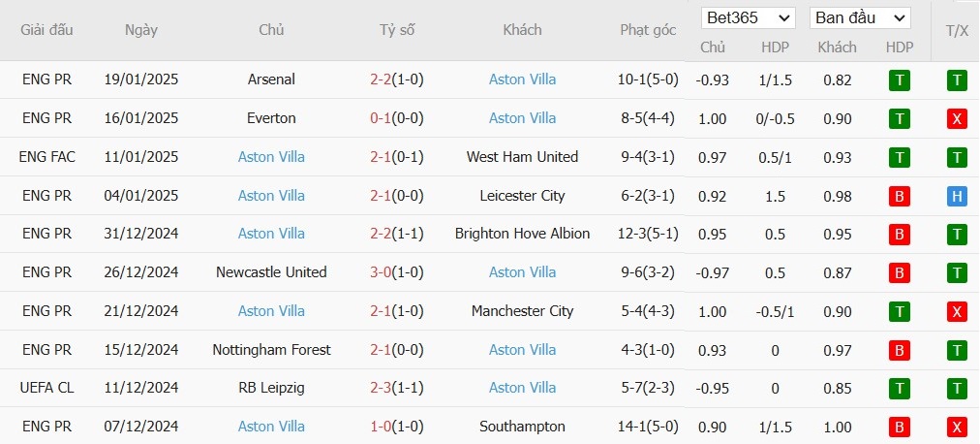Click blue H badge in Leicester City row

pyautogui.click(x=956, y=197)
